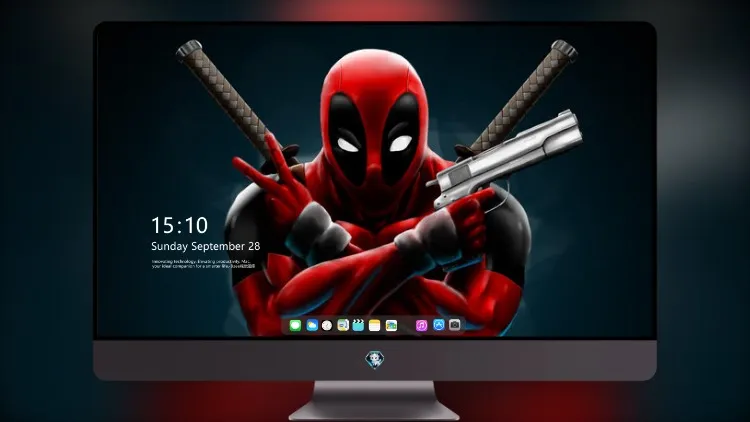Click the small tagline text under the date
The width and height of the screenshot is (750, 422).
click(x=203, y=264)
